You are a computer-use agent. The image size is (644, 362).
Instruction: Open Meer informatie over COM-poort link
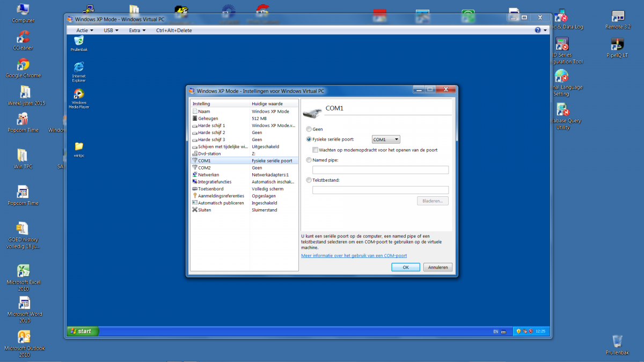(354, 256)
